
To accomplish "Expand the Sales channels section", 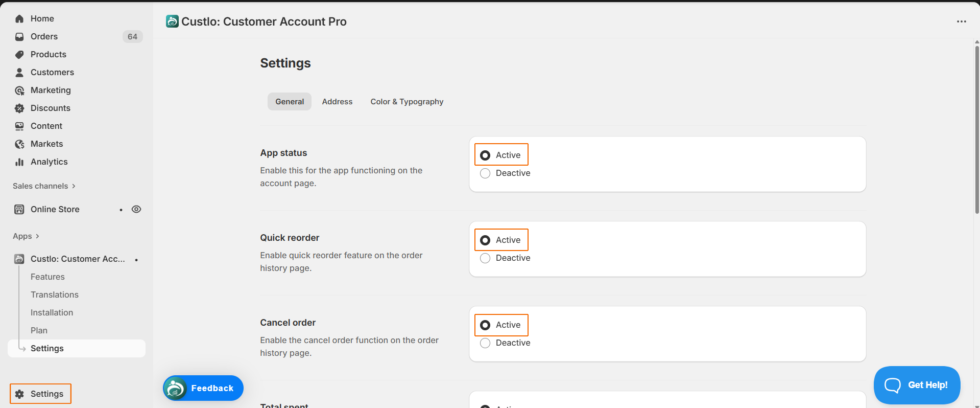I will 44,186.
